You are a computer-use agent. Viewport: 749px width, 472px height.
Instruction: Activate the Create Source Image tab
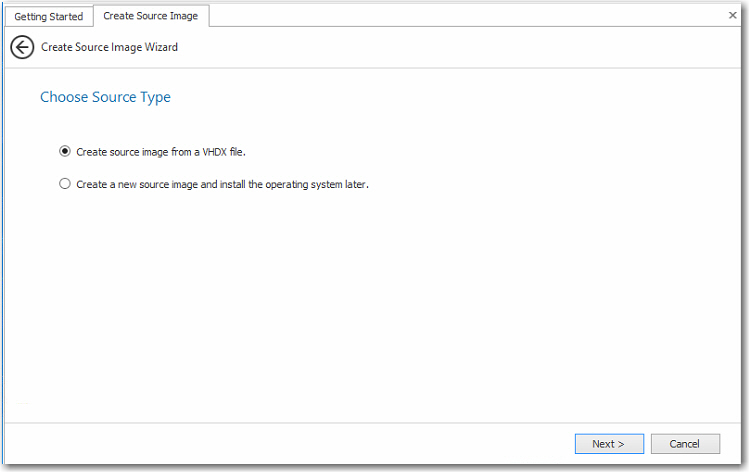click(150, 16)
